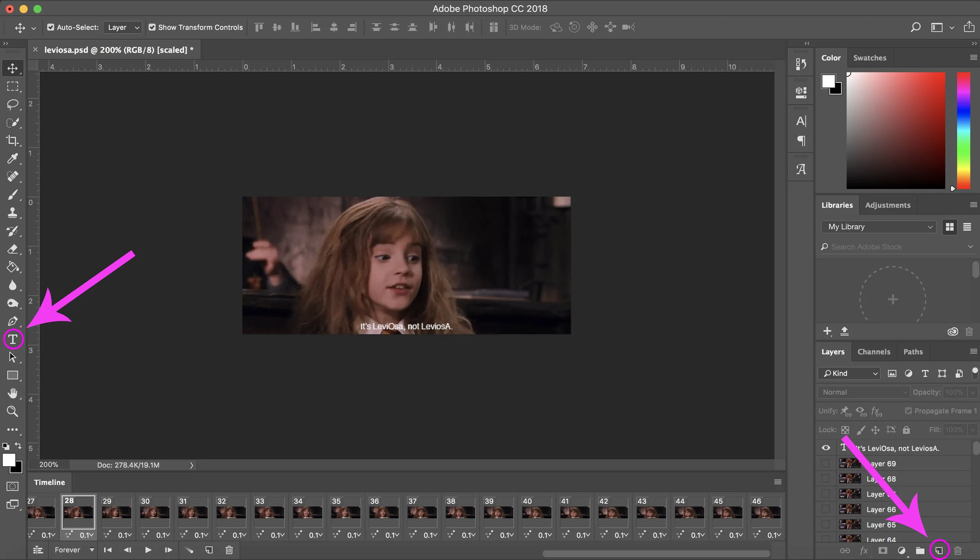Toggle the layer filter on/off switch
Image resolution: width=980 pixels, height=560 pixels.
click(x=975, y=373)
